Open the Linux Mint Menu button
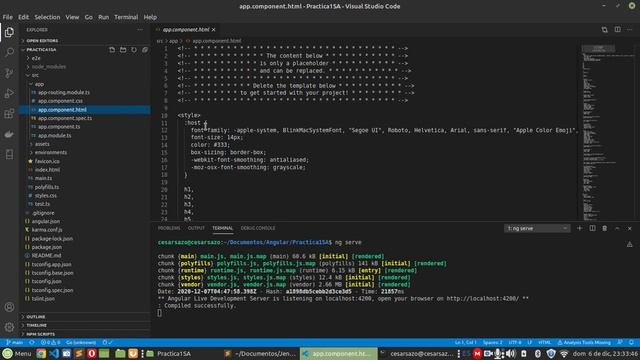640x360 pixels. 17,353
